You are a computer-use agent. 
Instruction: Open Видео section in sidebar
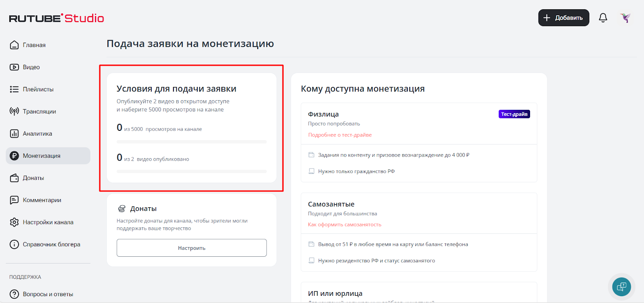[x=48, y=67]
